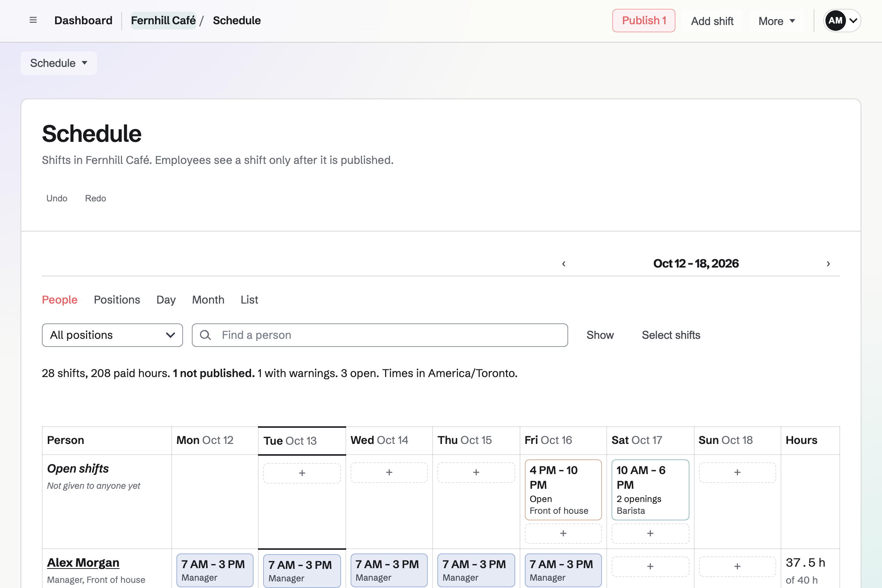Click the Show button
Viewport: 882px width, 588px height.
[600, 335]
